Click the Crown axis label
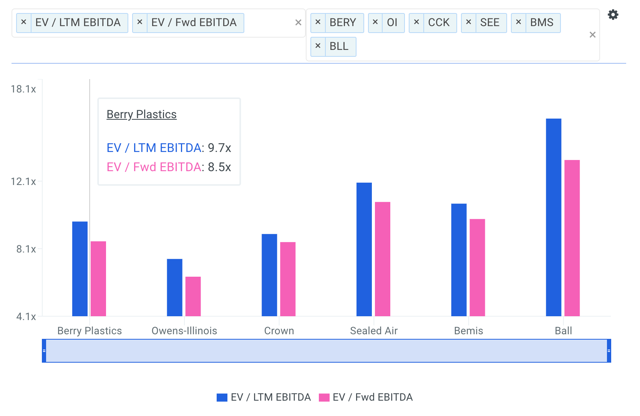Screen dimensions: 640x416 tap(279, 331)
